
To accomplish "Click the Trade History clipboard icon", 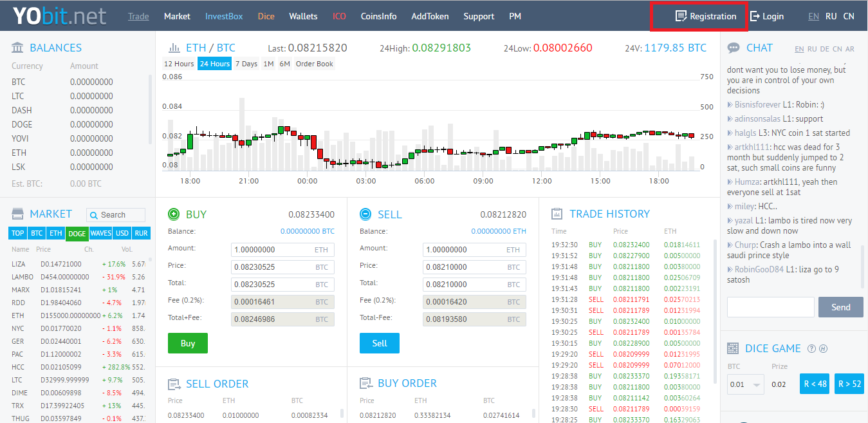I will point(557,214).
